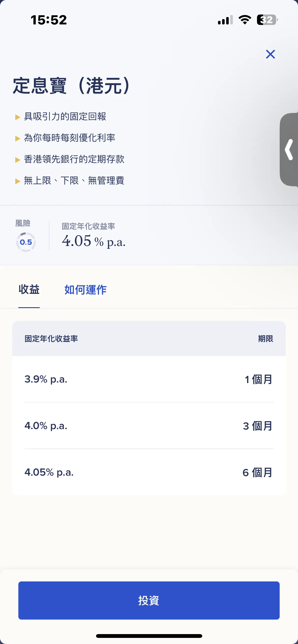Open the side panel chevron handle
The image size is (298, 644).
pos(289,150)
